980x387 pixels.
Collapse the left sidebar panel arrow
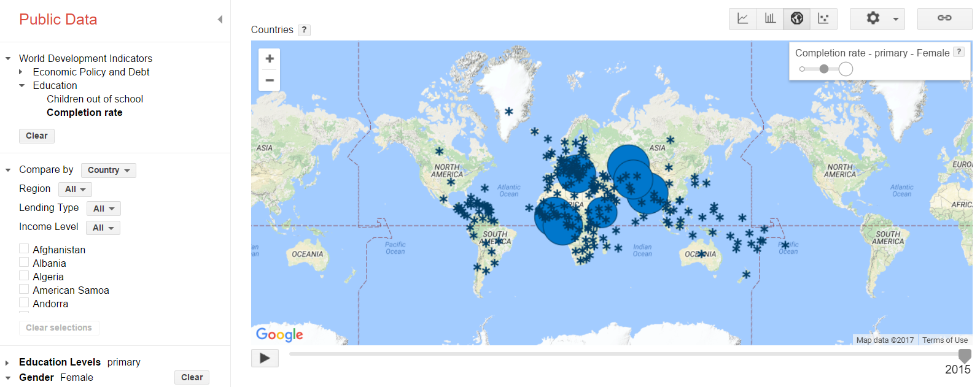220,20
